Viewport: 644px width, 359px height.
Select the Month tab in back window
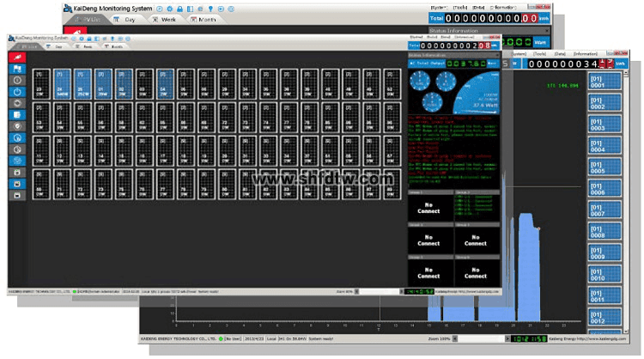point(204,18)
